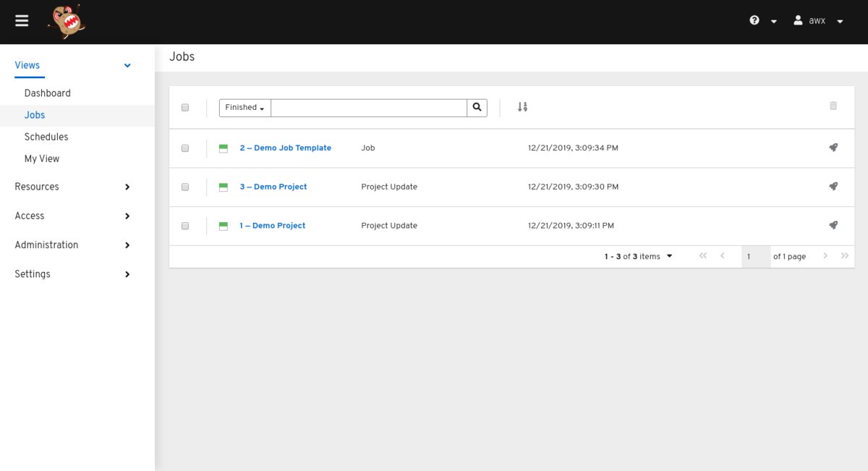Click the AWX angry potato logo
868x471 pixels.
coord(67,22)
